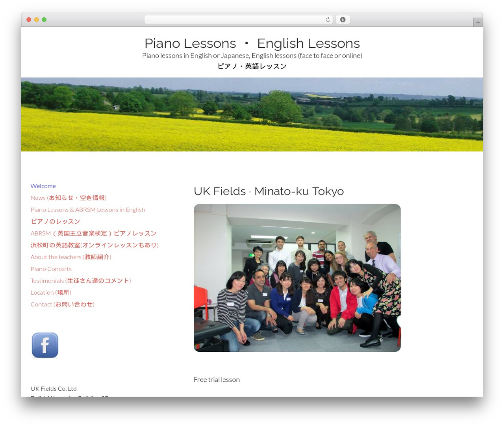Visit About the teachers (教師紹介)
The height and width of the screenshot is (427, 504).
point(71,257)
